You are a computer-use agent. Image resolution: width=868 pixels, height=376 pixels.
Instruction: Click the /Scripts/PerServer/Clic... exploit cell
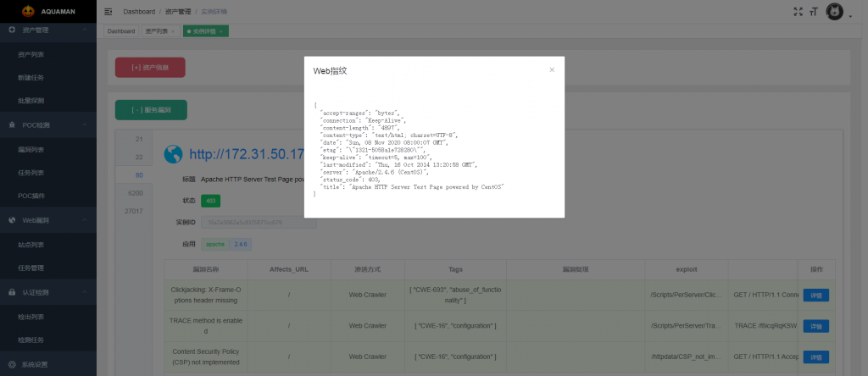click(x=687, y=296)
